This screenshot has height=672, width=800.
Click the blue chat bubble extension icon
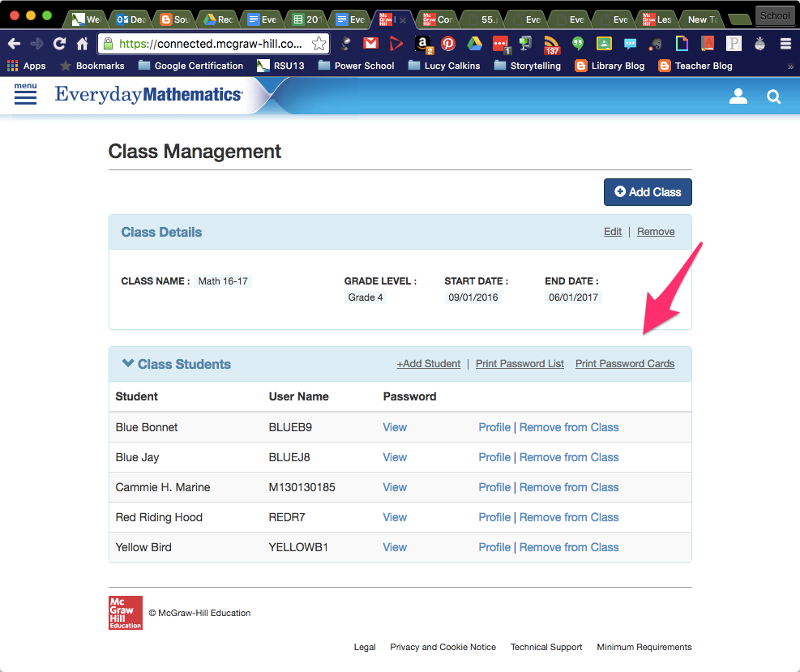point(630,44)
